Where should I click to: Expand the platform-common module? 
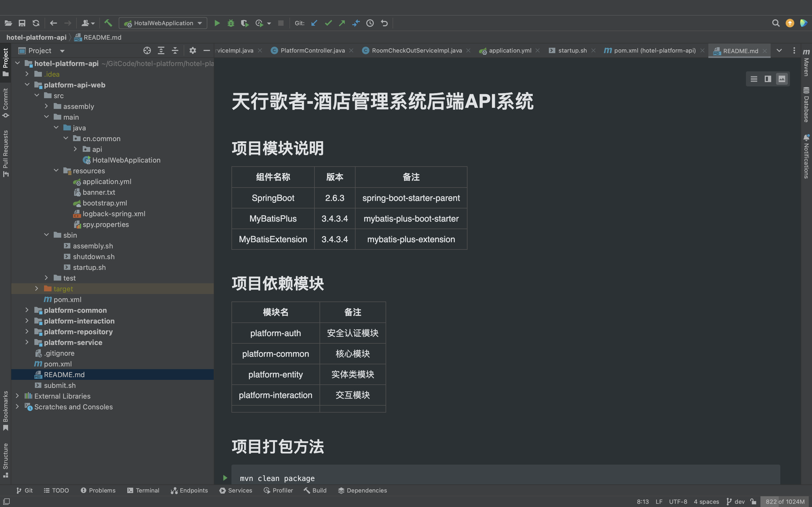27,310
